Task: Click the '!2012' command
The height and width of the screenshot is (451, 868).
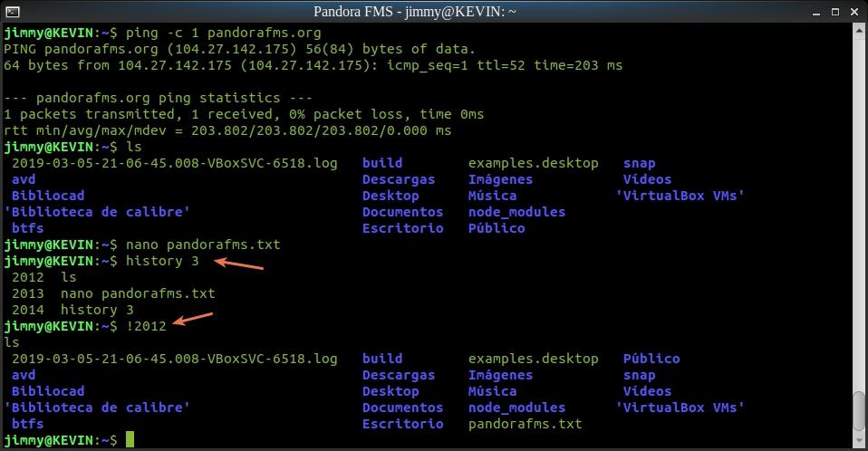Action: pos(146,326)
